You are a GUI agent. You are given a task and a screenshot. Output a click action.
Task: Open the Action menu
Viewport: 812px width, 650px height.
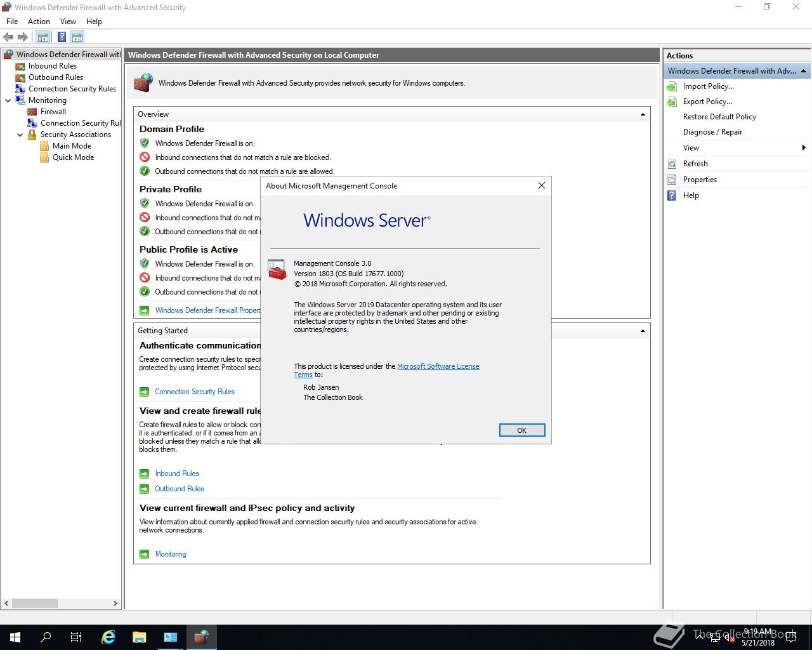click(39, 21)
